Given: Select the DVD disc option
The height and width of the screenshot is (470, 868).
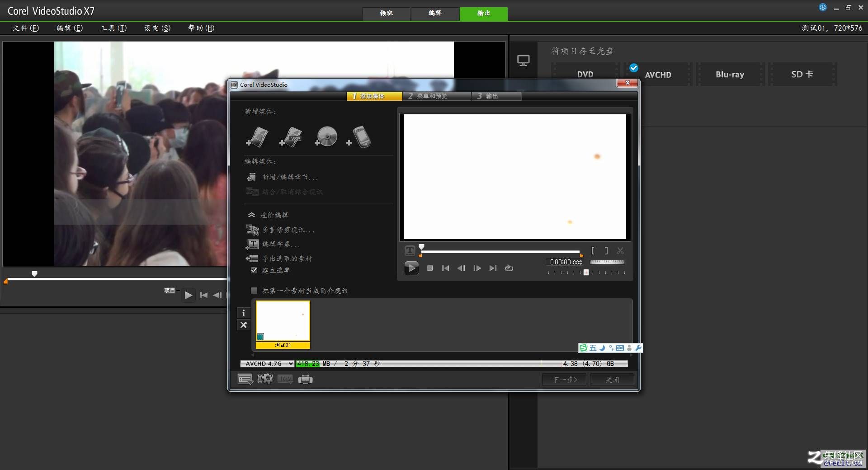Looking at the screenshot, I should (x=585, y=75).
